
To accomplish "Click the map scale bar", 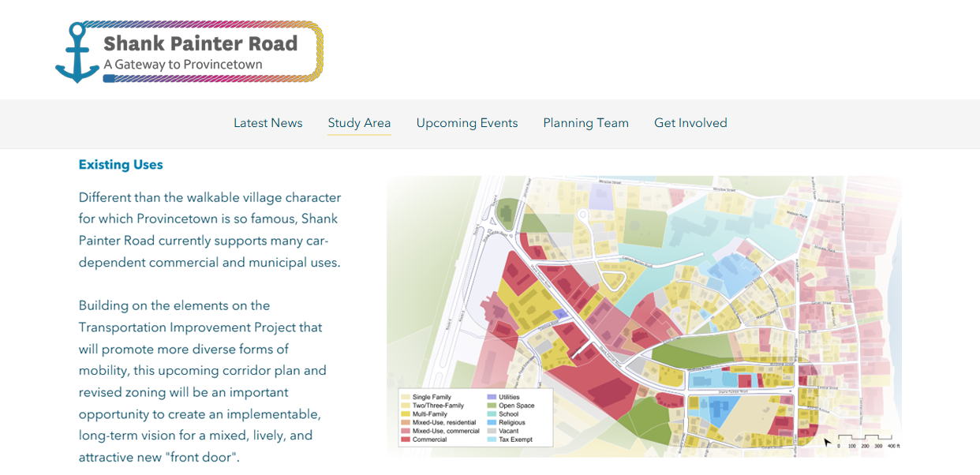I will pyautogui.click(x=865, y=438).
